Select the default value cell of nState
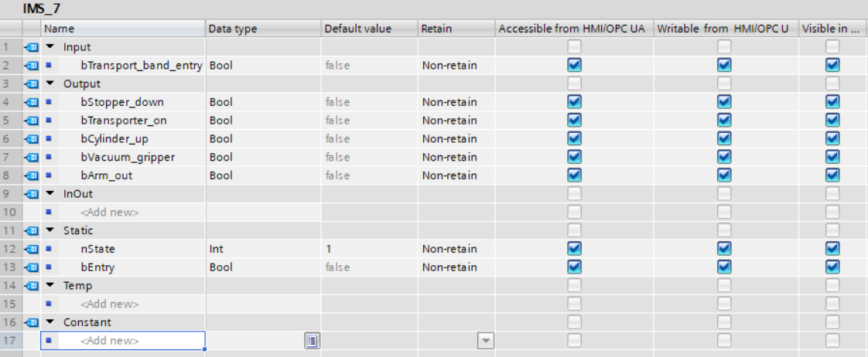This screenshot has height=357, width=868. tap(368, 249)
